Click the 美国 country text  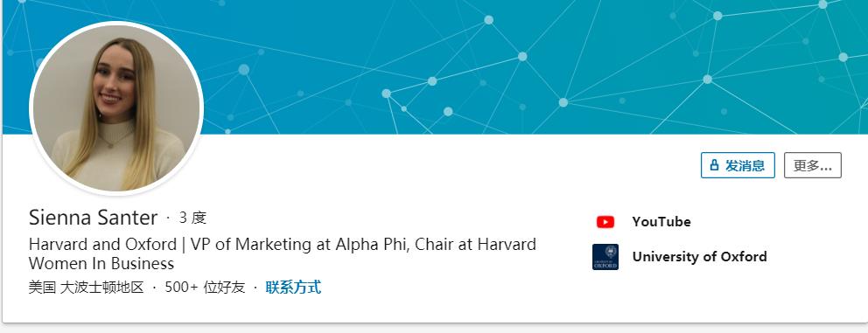tap(42, 287)
